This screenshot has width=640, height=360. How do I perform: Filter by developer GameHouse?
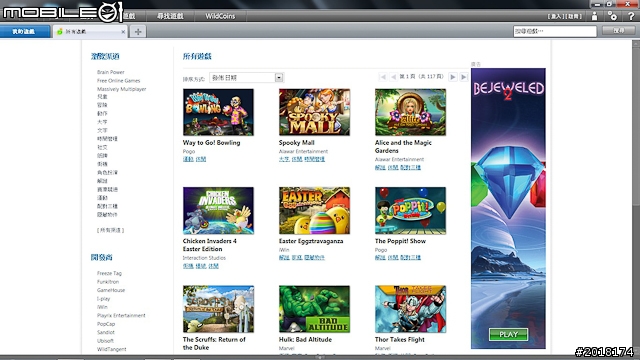tap(111, 290)
